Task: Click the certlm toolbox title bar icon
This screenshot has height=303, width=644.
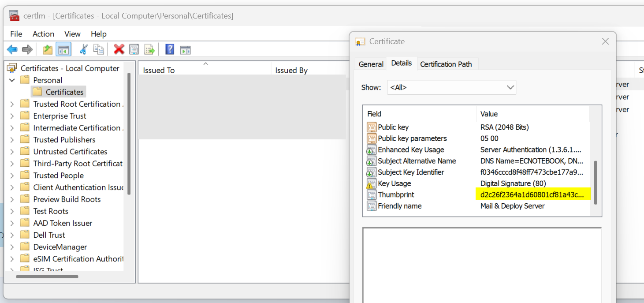Action: pyautogui.click(x=14, y=16)
